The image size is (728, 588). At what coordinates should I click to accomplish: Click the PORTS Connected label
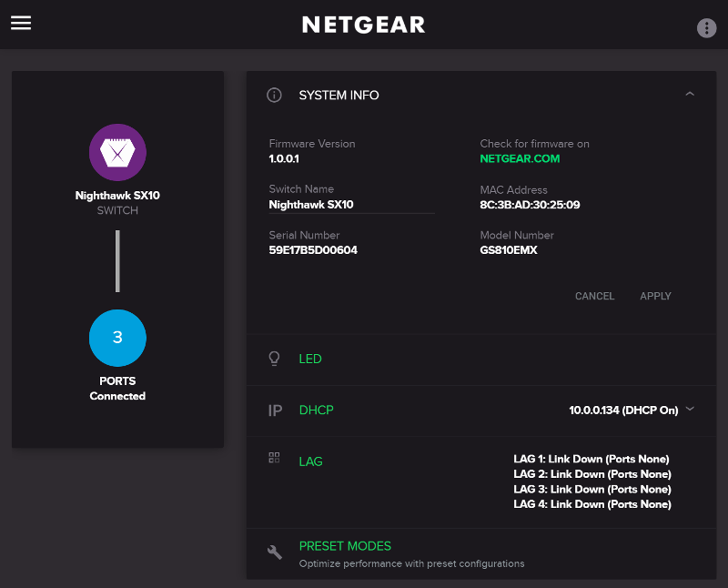point(117,389)
